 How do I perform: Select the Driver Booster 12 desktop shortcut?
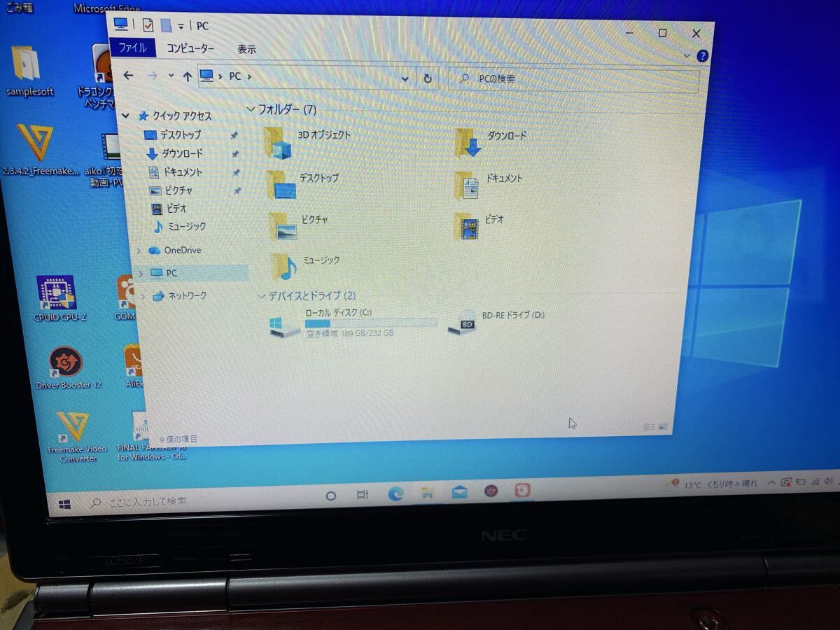point(68,368)
